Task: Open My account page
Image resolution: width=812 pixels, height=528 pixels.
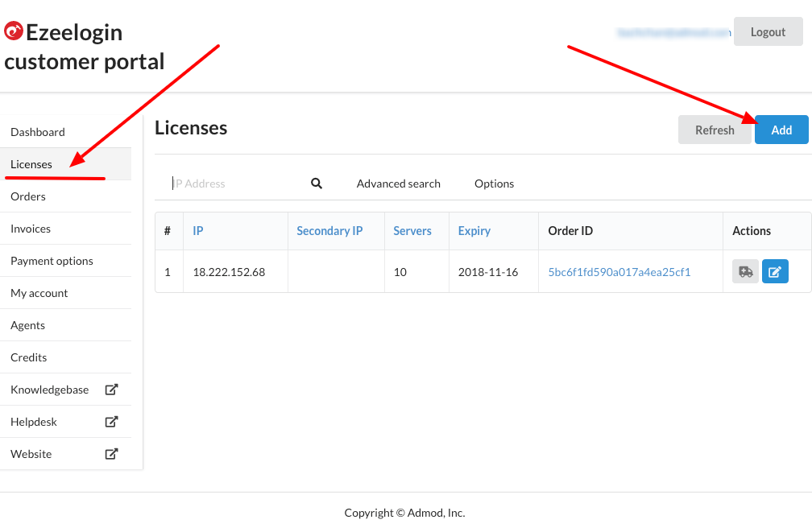Action: tap(66, 293)
